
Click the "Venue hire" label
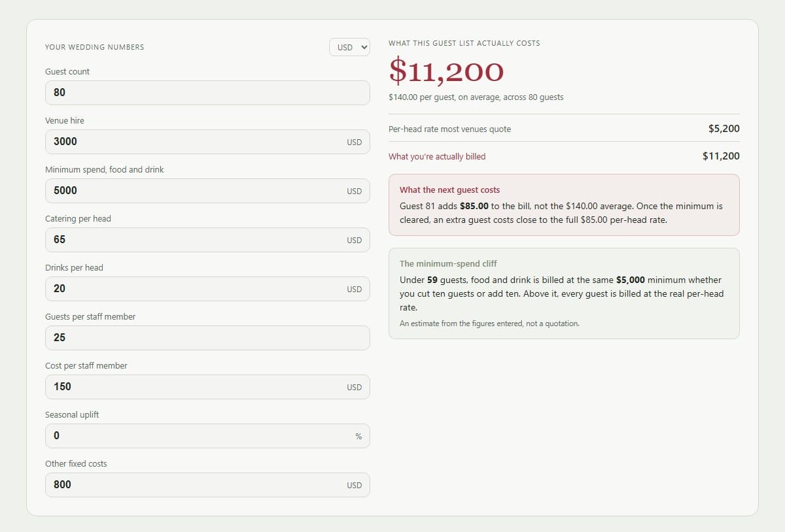point(65,121)
